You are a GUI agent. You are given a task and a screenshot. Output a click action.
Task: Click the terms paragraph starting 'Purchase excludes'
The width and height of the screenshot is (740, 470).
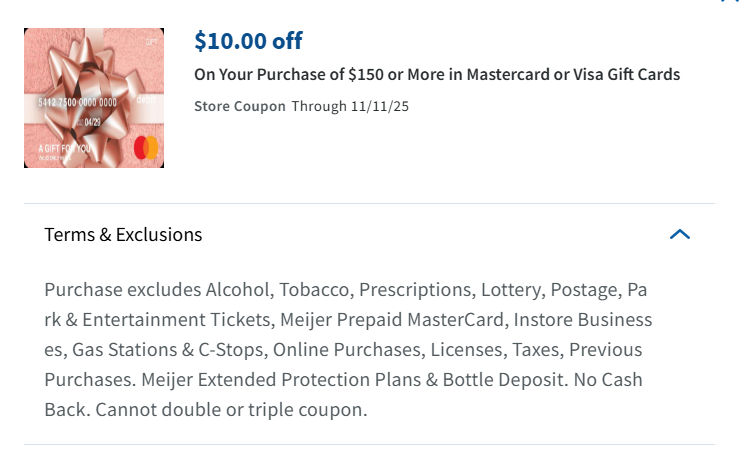point(347,290)
